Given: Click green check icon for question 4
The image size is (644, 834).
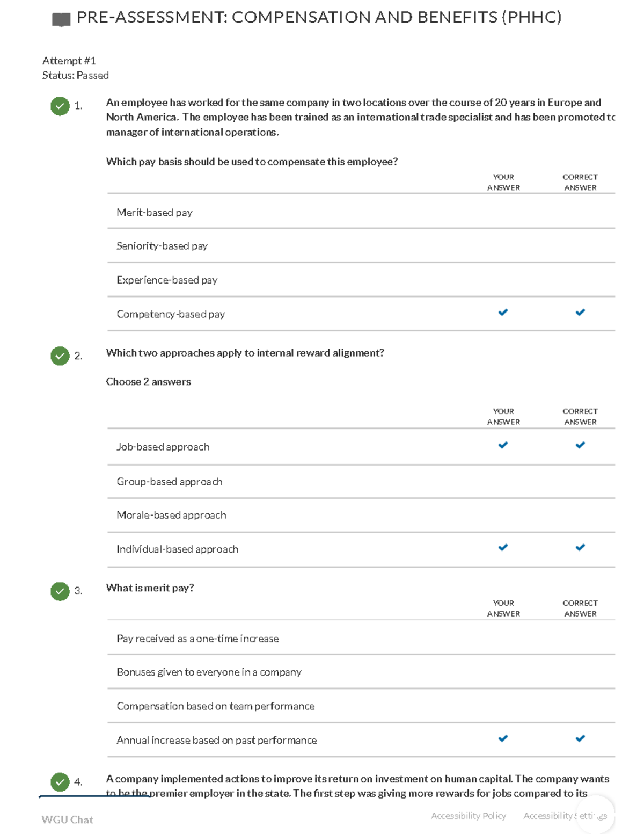Looking at the screenshot, I should tap(60, 782).
